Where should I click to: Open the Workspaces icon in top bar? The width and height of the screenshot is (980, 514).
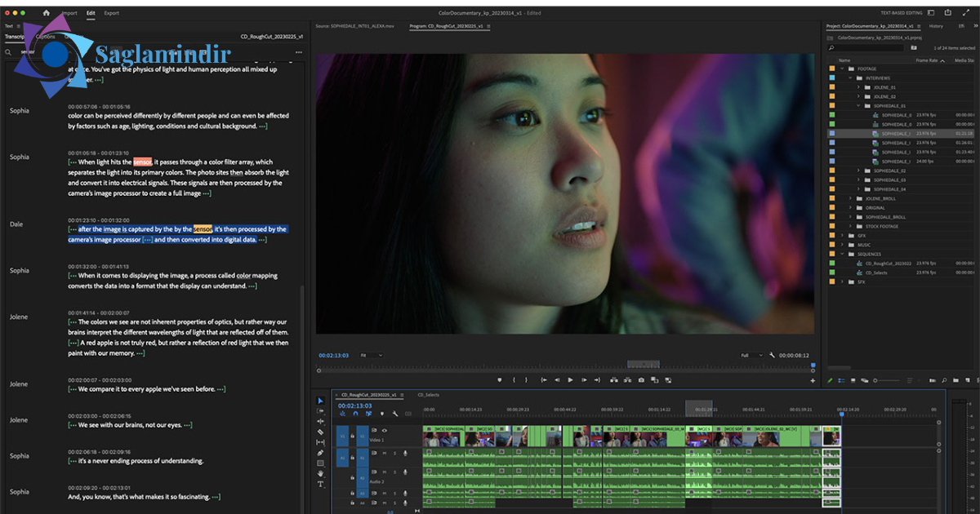click(930, 13)
